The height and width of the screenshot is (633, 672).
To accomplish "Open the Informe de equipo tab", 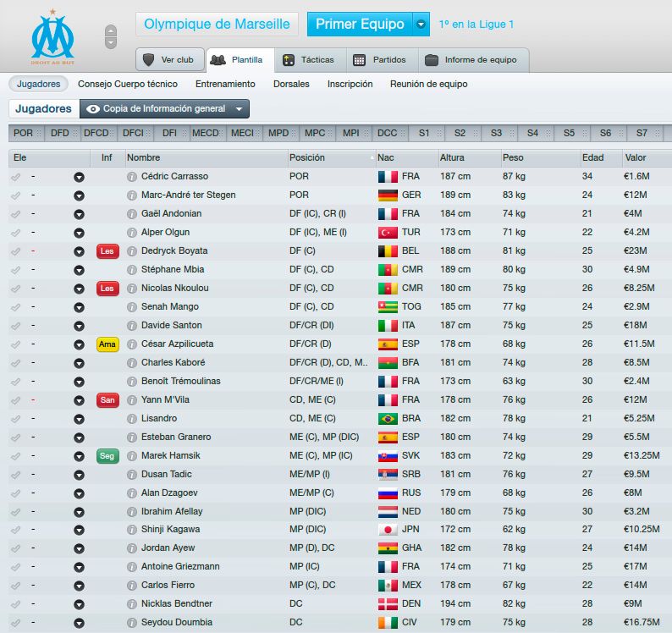I will [x=474, y=60].
